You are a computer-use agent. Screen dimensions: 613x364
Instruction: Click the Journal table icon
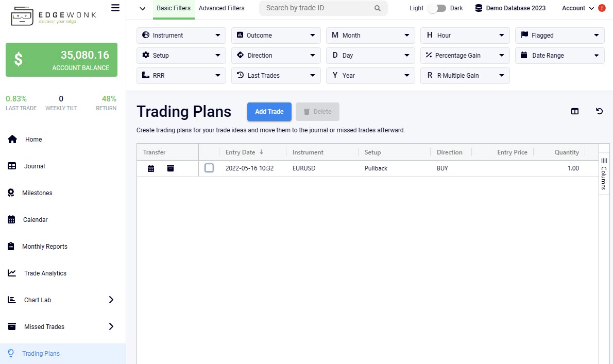click(12, 166)
